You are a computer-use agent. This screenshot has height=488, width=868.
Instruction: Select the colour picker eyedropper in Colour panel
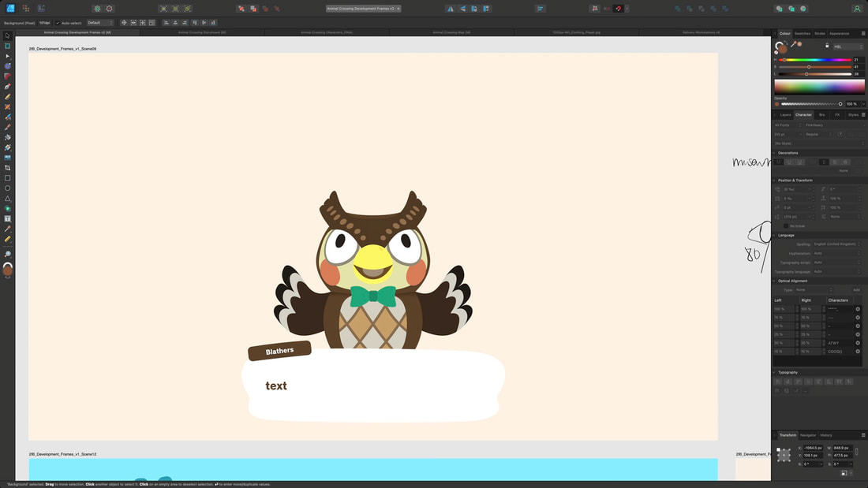point(793,44)
